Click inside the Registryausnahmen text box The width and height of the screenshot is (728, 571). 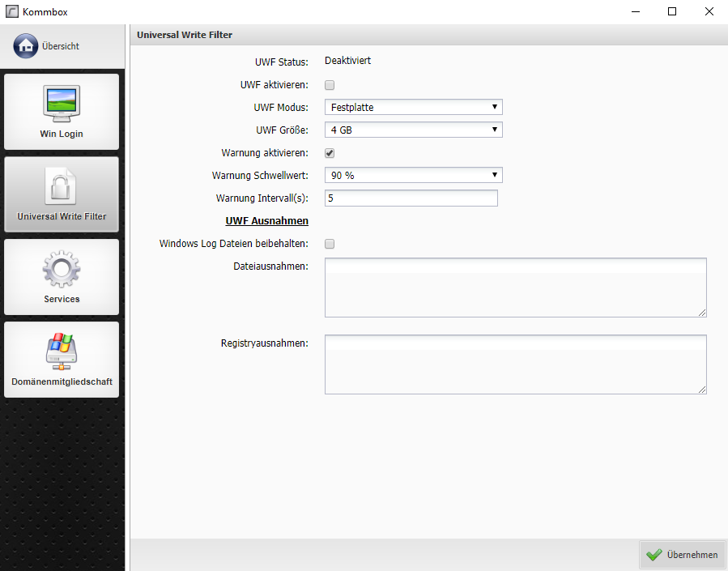pyautogui.click(x=515, y=364)
